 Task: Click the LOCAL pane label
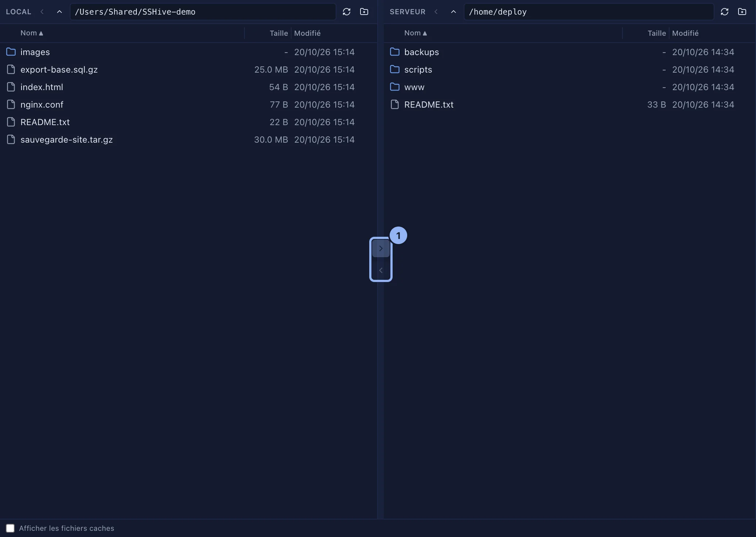click(19, 12)
